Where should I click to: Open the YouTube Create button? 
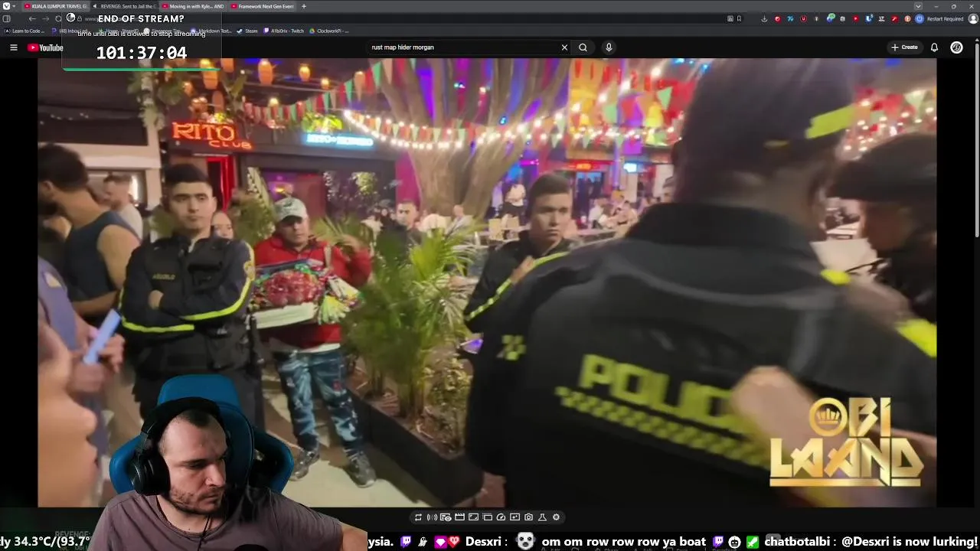tap(904, 47)
